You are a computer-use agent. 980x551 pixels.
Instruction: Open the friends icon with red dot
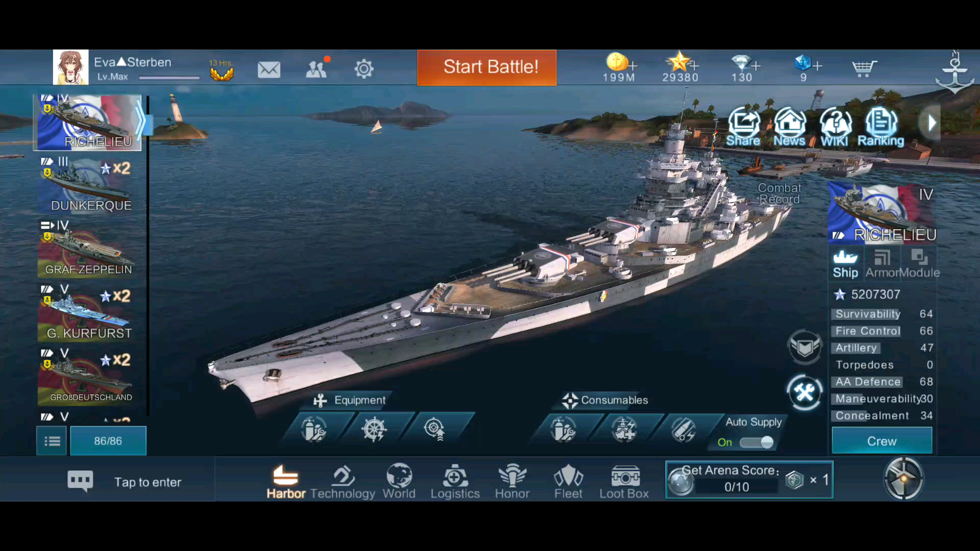[316, 69]
